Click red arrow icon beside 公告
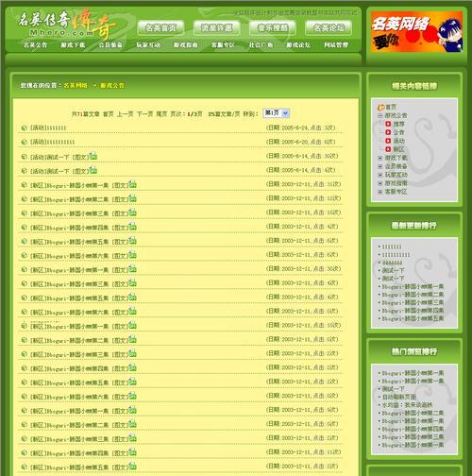 (388, 132)
